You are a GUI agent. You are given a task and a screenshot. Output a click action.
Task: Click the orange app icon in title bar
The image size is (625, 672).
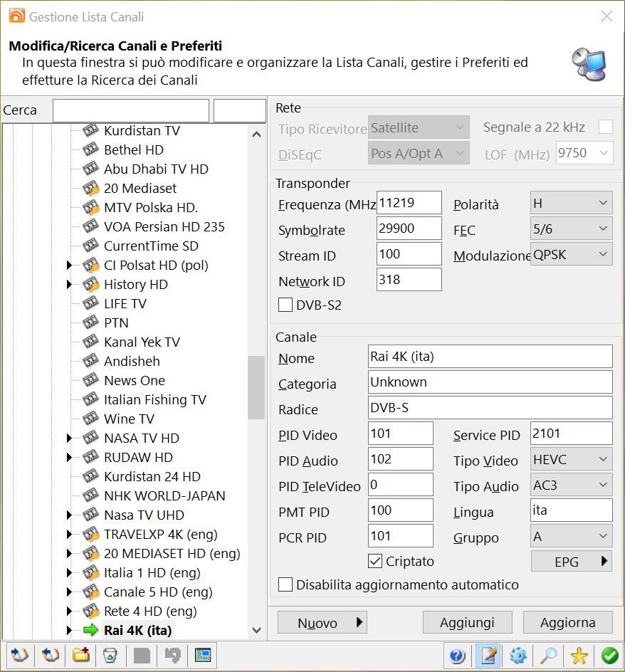[x=16, y=16]
